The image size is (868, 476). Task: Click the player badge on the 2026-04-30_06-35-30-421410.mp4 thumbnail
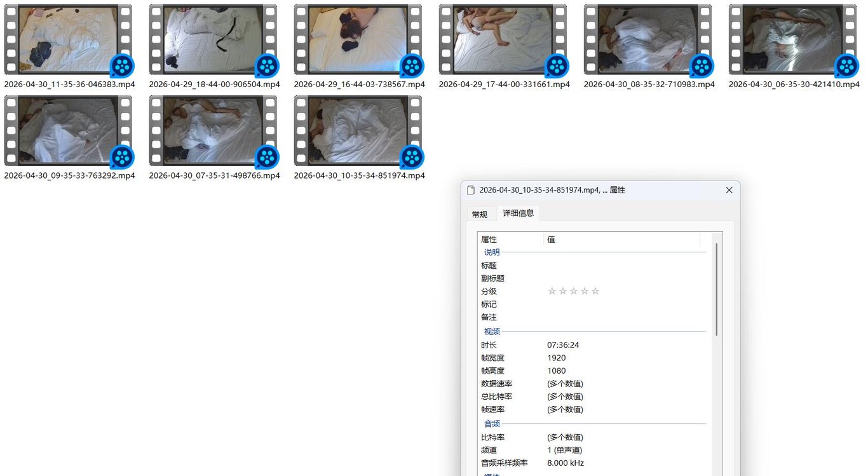pos(846,65)
